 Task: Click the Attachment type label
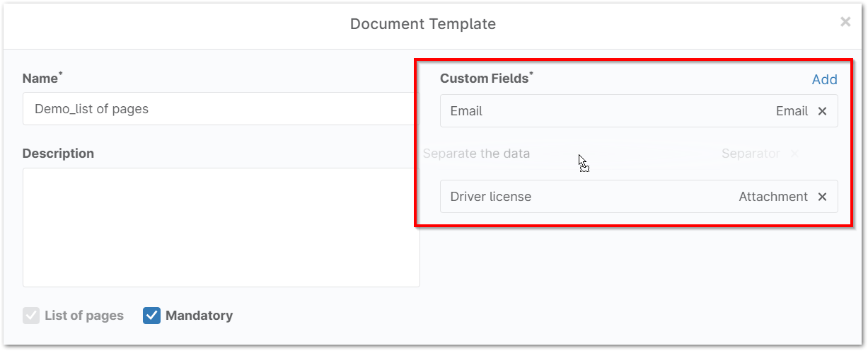coord(772,197)
